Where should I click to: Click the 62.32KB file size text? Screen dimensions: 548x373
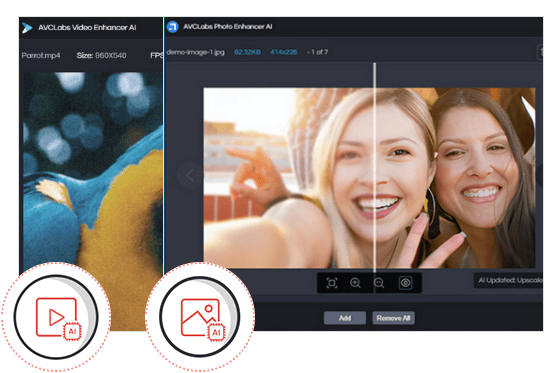point(247,52)
